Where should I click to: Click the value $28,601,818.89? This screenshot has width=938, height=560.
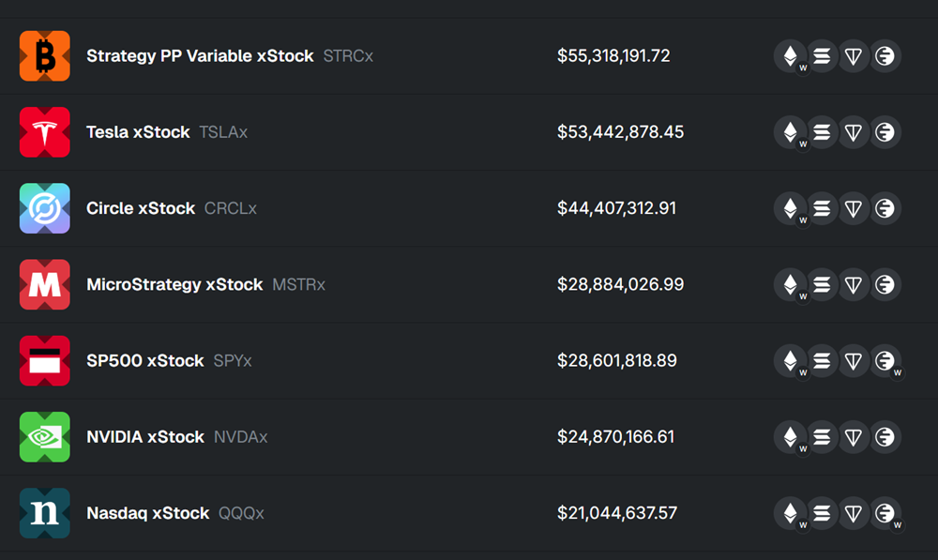(617, 361)
